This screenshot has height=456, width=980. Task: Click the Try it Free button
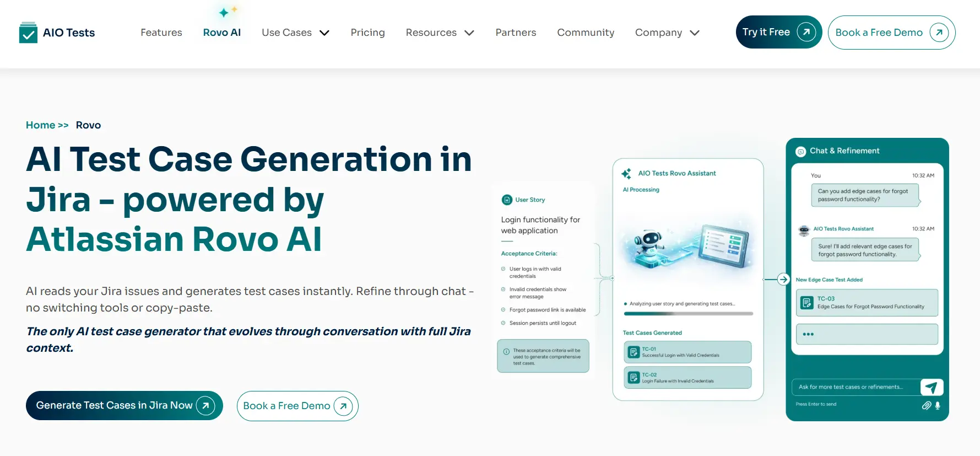pyautogui.click(x=779, y=32)
